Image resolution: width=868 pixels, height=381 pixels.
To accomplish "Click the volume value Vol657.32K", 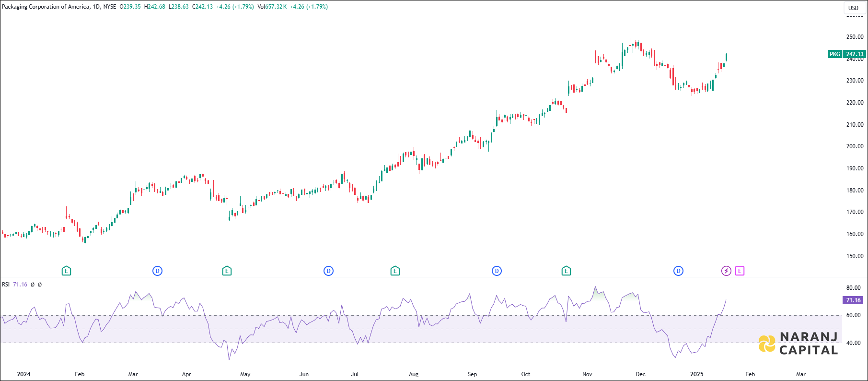I will coord(272,7).
